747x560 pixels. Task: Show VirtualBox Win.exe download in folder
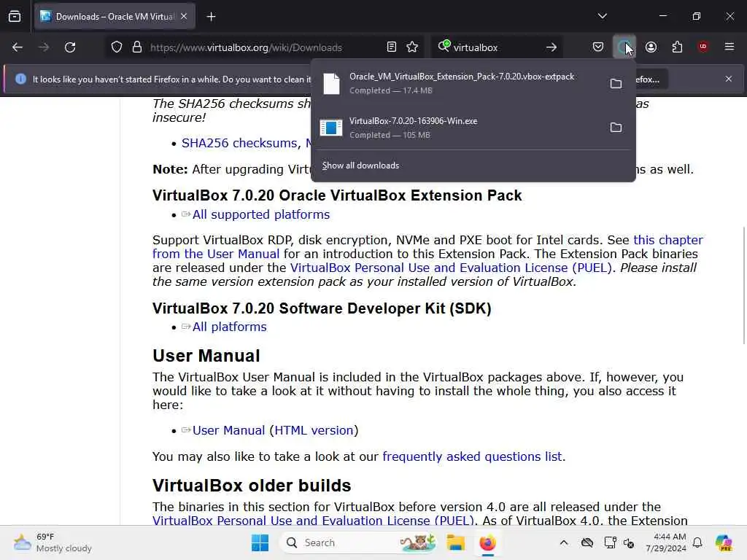tap(616, 127)
